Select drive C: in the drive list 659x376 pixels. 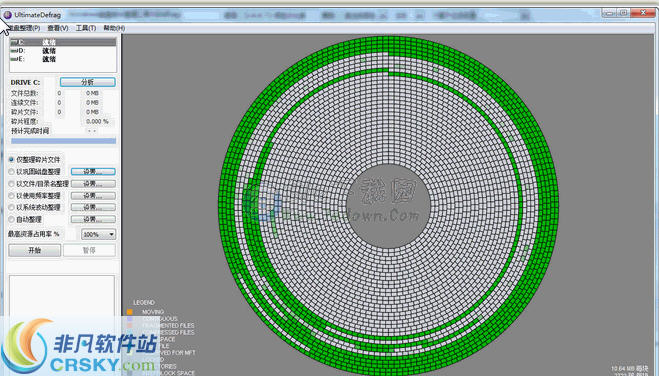[63, 42]
